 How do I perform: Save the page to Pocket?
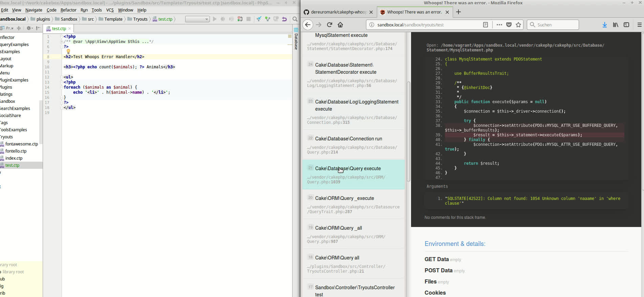509,25
